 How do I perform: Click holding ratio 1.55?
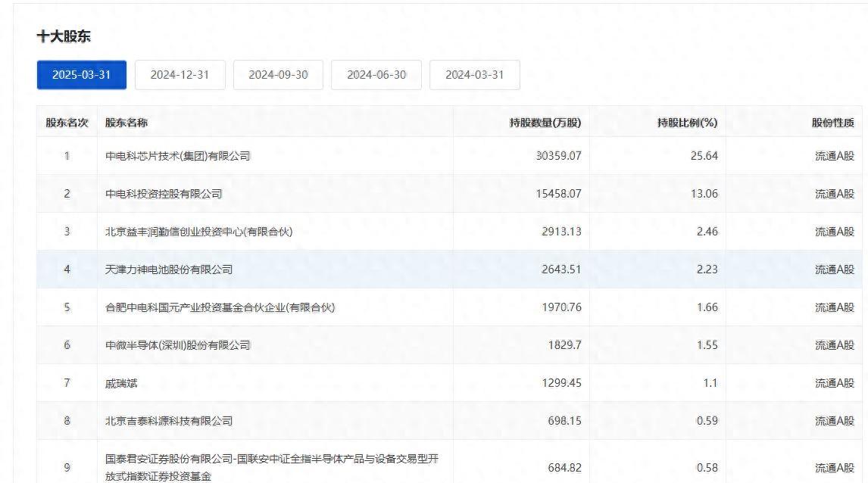(x=707, y=345)
